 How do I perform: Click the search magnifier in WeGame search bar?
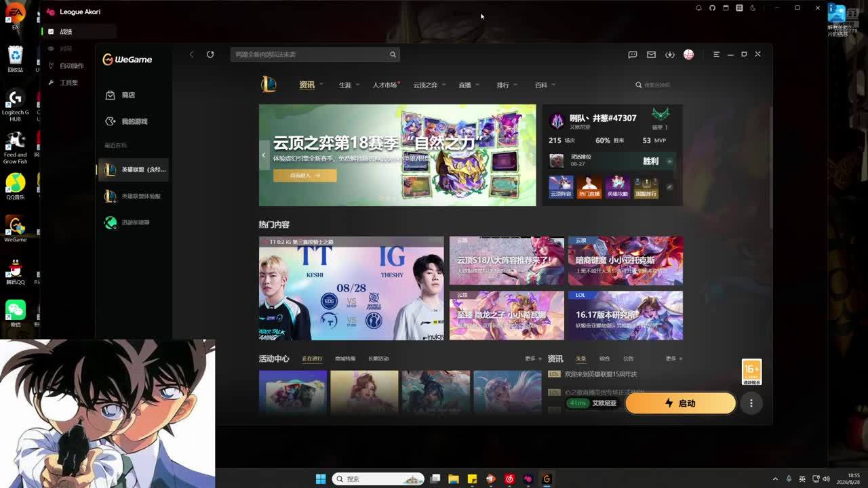click(393, 54)
